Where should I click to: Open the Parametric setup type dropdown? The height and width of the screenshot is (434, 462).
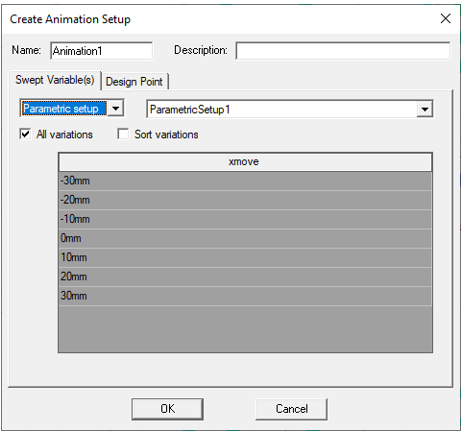[116, 108]
